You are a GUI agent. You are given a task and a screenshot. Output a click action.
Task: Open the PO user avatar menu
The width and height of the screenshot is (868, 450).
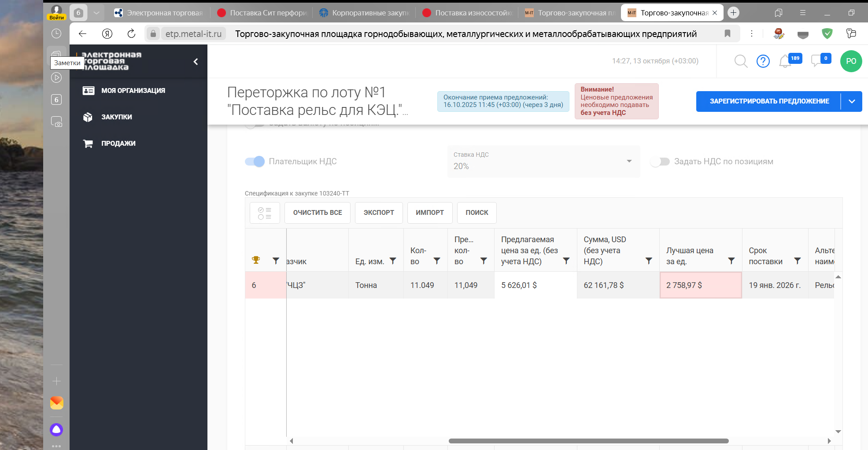(851, 61)
